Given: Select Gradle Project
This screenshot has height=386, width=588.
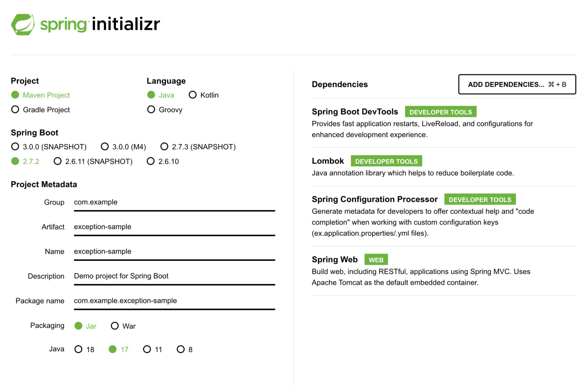Looking at the screenshot, I should pos(15,109).
